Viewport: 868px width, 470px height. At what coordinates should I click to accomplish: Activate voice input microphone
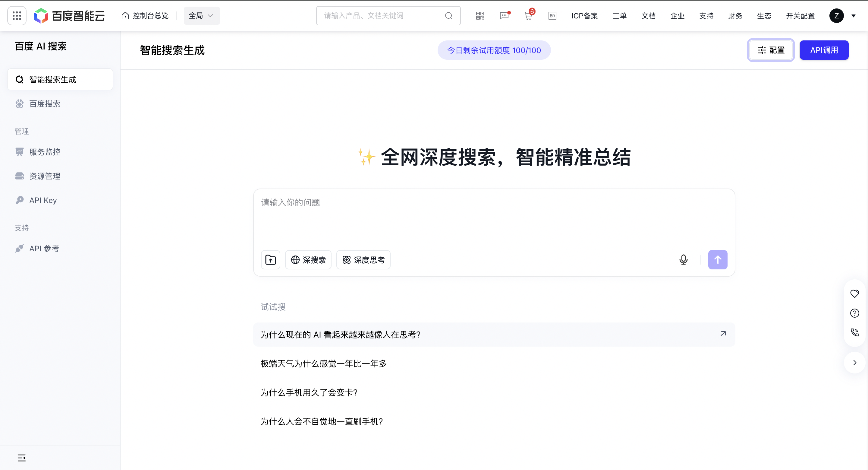pos(683,260)
